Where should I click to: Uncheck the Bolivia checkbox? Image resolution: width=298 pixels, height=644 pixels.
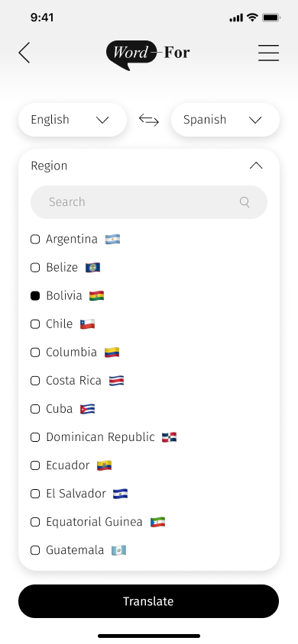click(x=35, y=296)
